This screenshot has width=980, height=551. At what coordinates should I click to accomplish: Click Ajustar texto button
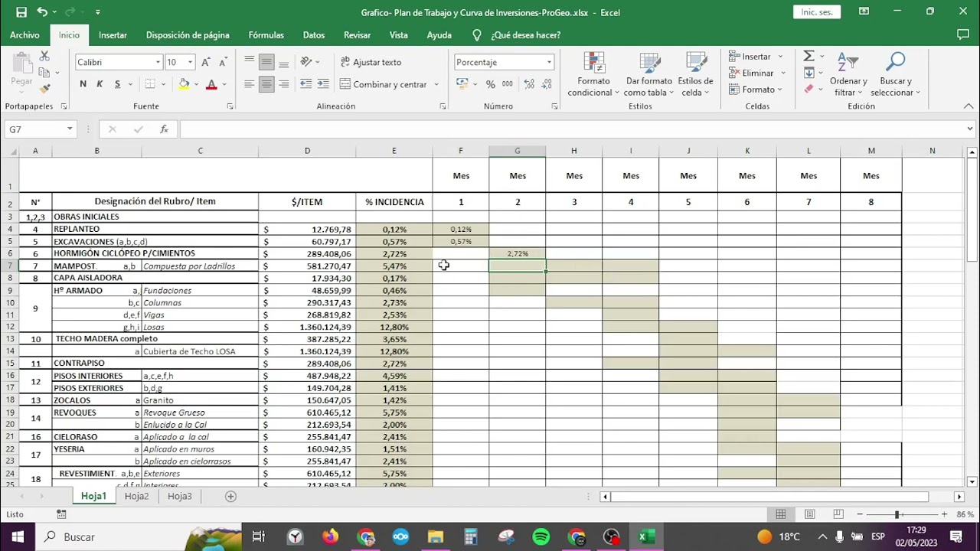point(370,62)
